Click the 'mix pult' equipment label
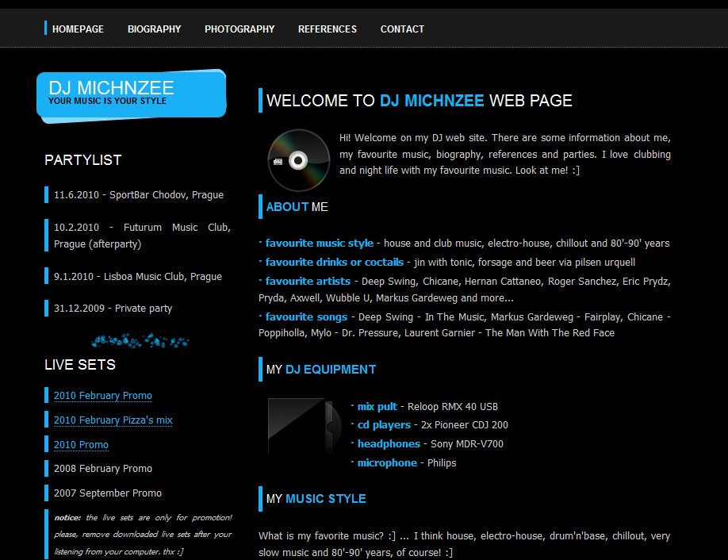Screen dimensions: 728x560 pos(377,406)
